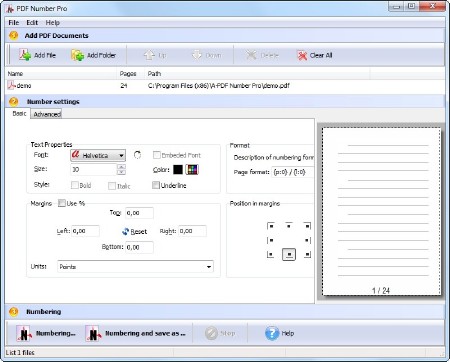Click the font Size input field
The width and height of the screenshot is (450, 362).
click(94, 169)
